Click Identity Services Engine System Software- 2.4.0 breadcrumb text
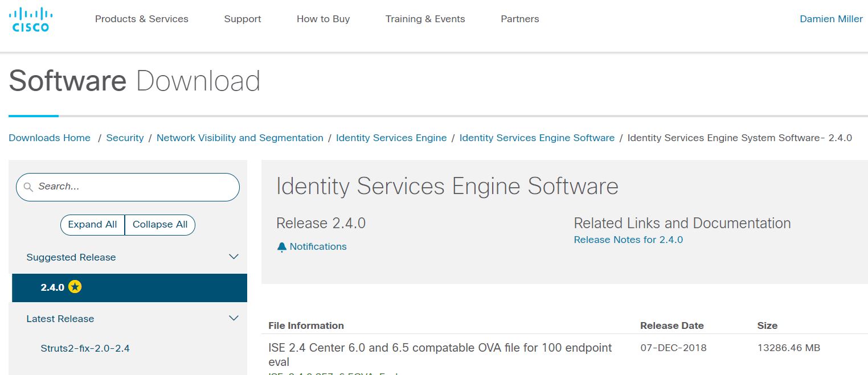This screenshot has width=868, height=375. [x=740, y=138]
